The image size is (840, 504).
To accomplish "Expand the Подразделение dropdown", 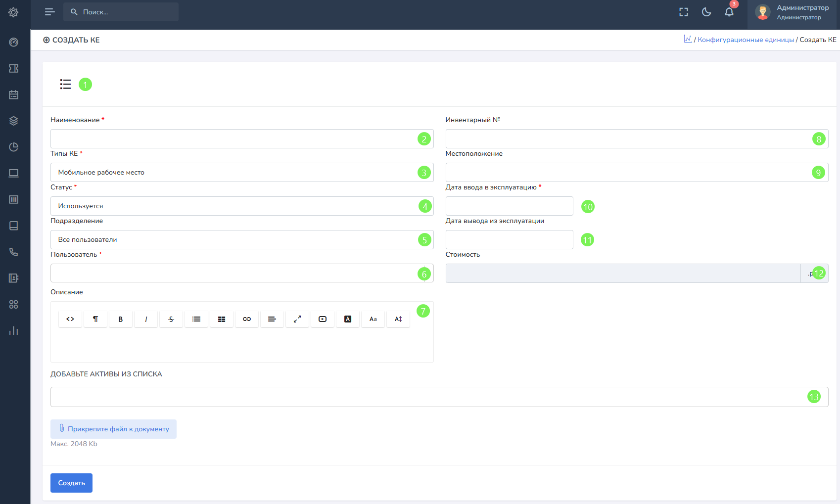I will click(x=233, y=240).
